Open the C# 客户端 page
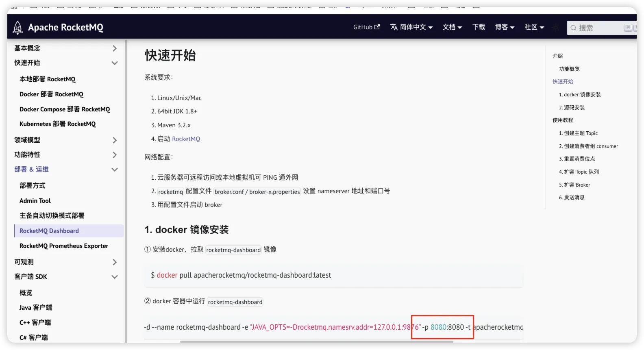The height and width of the screenshot is (350, 644). pyautogui.click(x=34, y=337)
